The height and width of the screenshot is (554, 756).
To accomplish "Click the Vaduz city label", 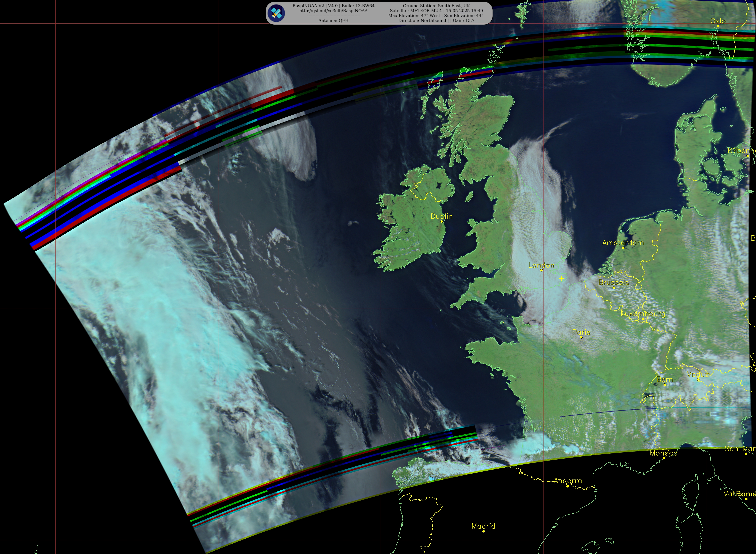I will coord(698,375).
